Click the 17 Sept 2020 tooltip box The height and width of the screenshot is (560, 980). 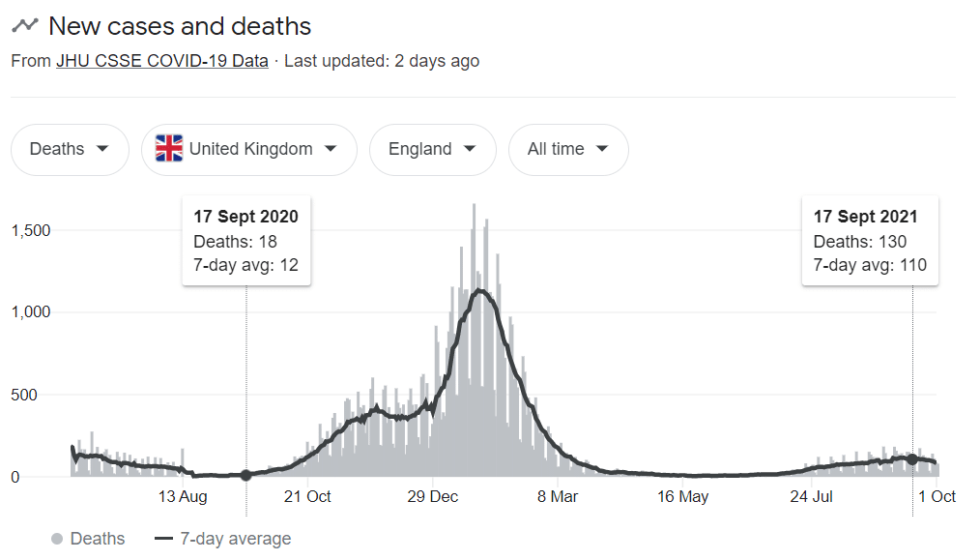click(x=246, y=241)
